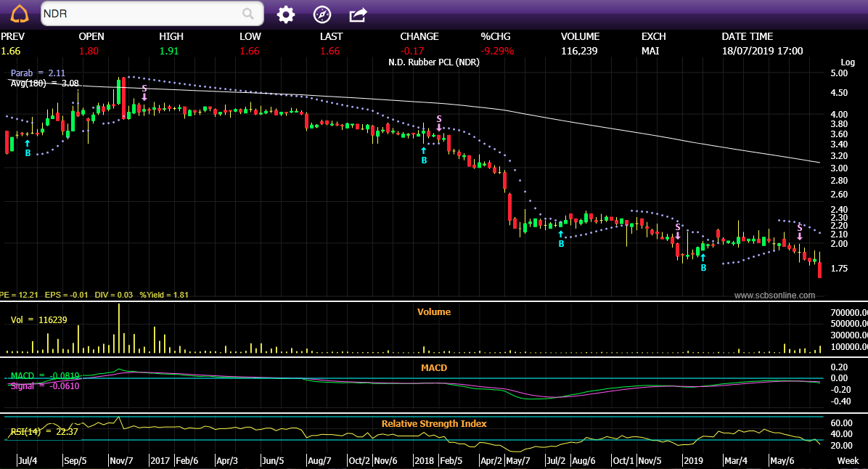Change the Week interval label
868x469 pixels.
pos(848,461)
